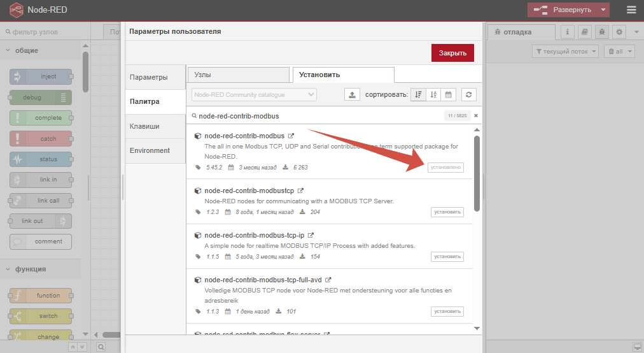This screenshot has width=644, height=353.
Task: Clear the search field with the x icon
Action: click(x=475, y=116)
